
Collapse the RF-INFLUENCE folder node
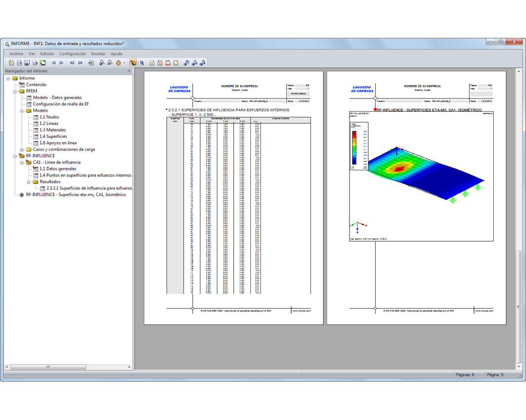(x=15, y=156)
